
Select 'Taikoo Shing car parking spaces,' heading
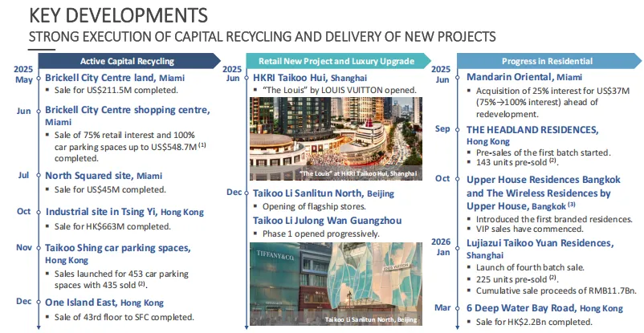click(118, 248)
